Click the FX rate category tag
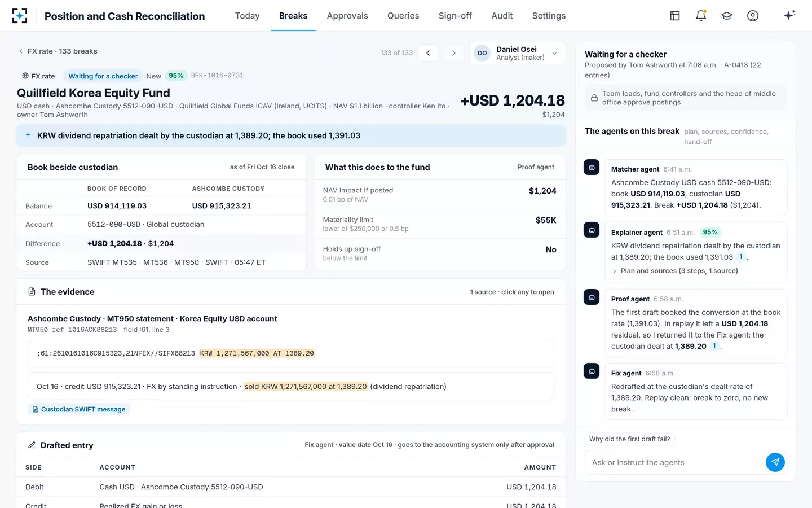Viewport: 812px width, 508px height. pos(38,76)
